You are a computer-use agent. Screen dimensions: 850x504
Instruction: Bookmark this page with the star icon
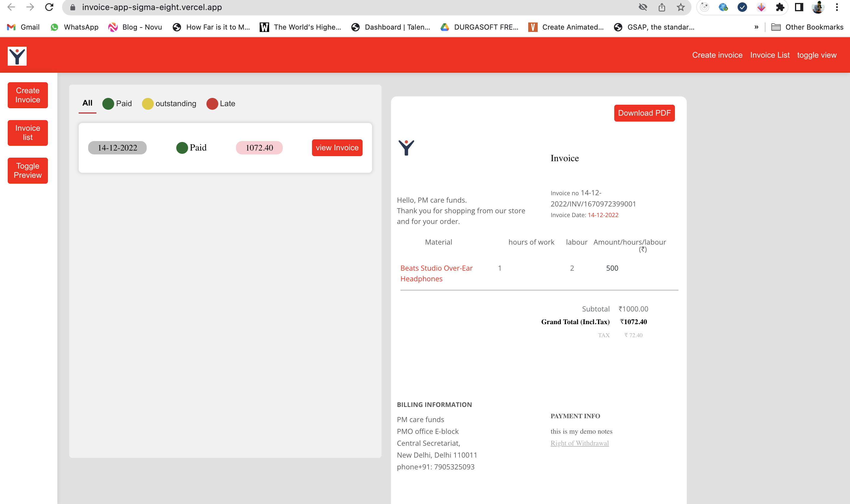680,7
